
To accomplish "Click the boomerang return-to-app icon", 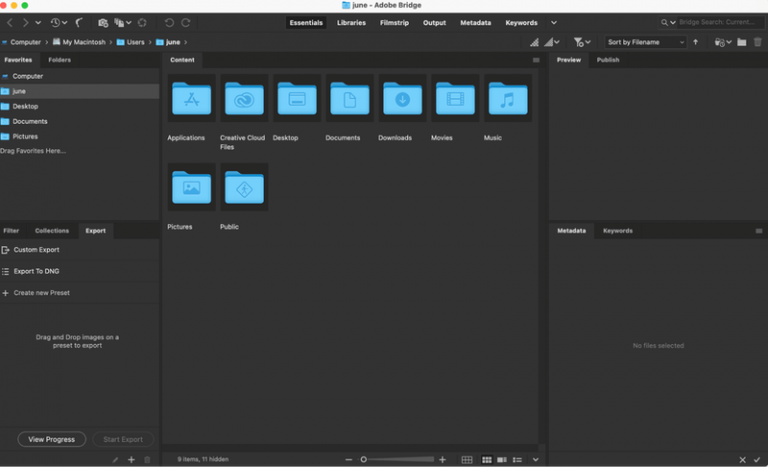I will click(x=77, y=22).
